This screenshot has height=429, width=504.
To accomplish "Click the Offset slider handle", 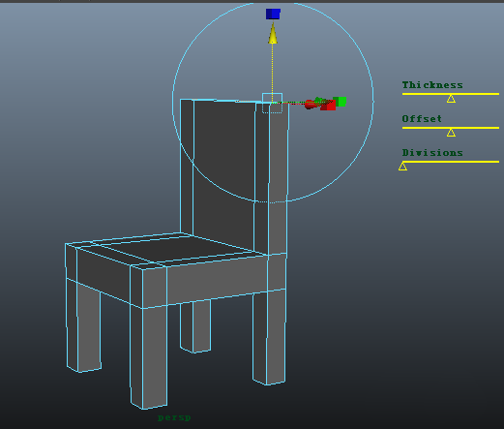I will click(x=451, y=133).
